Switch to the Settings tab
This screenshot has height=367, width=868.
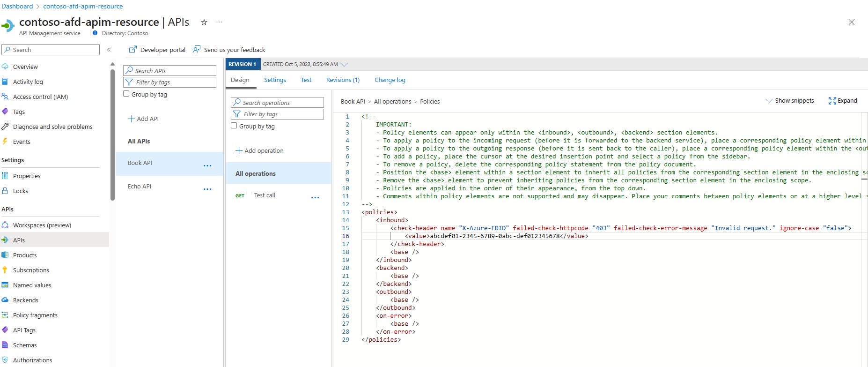pyautogui.click(x=275, y=80)
